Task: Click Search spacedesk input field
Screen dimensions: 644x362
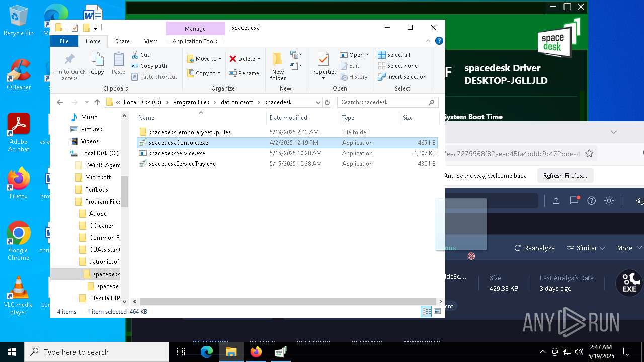Action: [x=388, y=102]
